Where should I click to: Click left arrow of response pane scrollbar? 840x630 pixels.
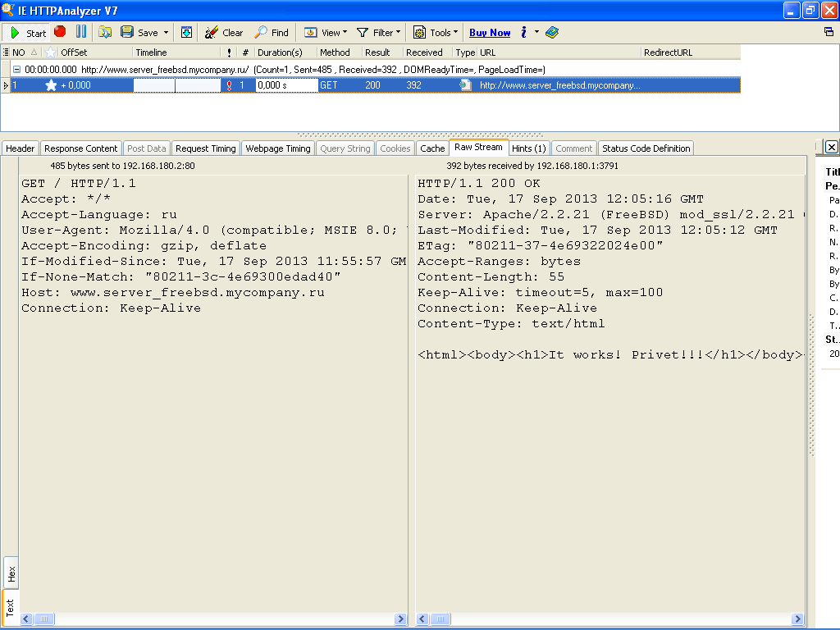422,619
